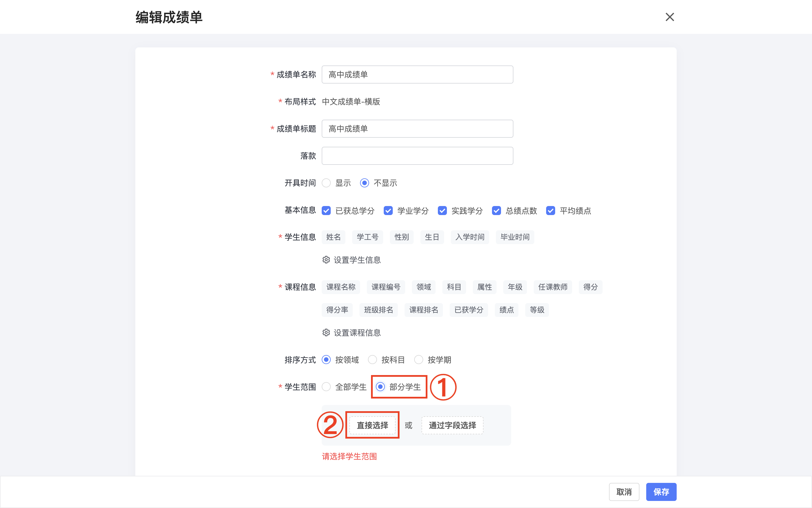Click the 领域 course info tag

(x=424, y=287)
